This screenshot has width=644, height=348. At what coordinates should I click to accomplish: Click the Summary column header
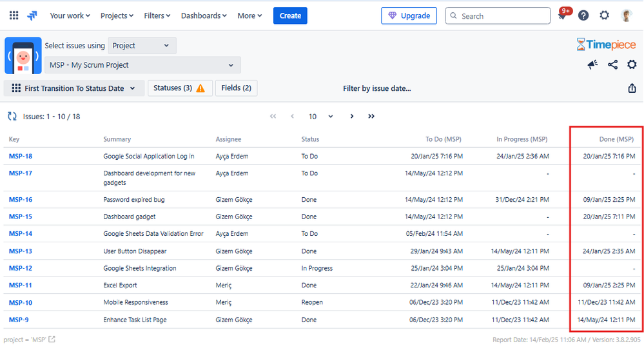click(x=117, y=139)
